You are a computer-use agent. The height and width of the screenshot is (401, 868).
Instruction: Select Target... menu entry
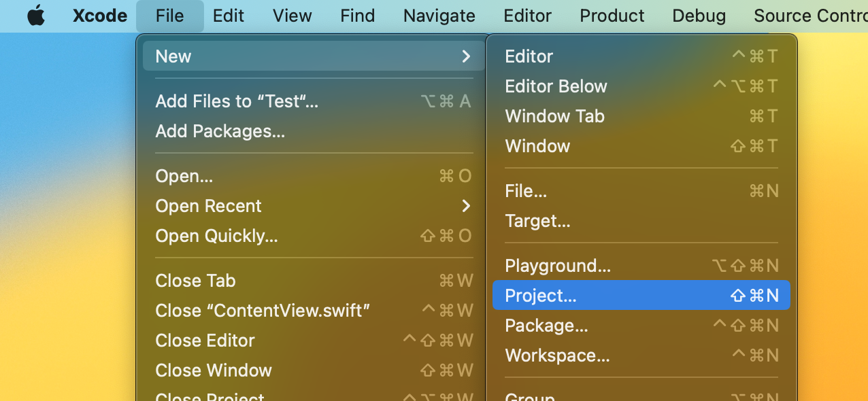click(x=537, y=221)
